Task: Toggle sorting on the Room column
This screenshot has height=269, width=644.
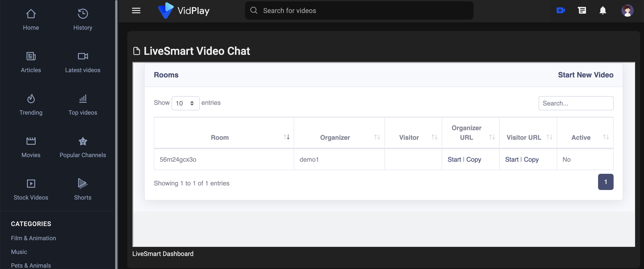Action: (x=287, y=137)
